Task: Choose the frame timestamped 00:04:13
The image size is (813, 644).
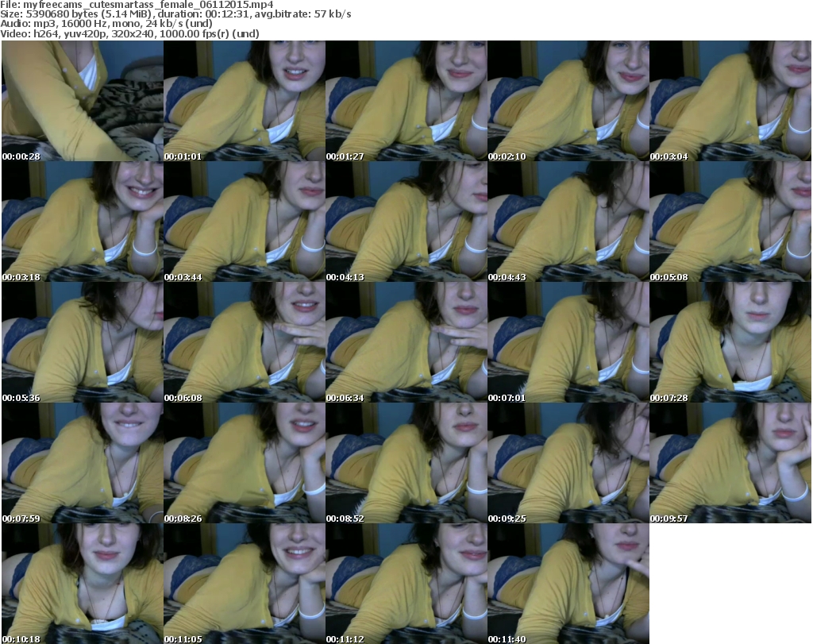Action: click(406, 222)
